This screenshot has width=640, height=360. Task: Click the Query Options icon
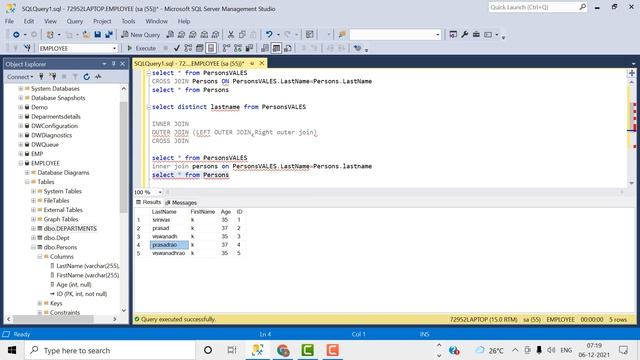point(200,48)
